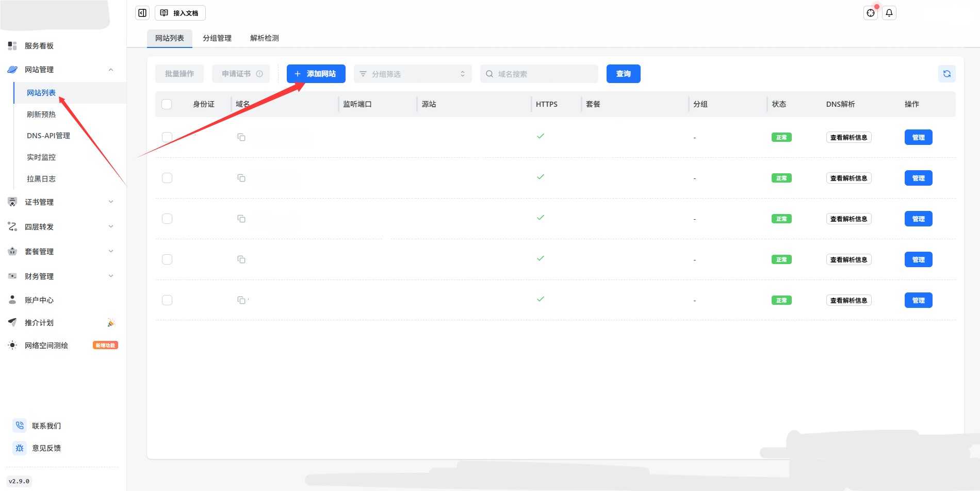
Task: Click the copy icon in the third row
Action: coord(241,219)
